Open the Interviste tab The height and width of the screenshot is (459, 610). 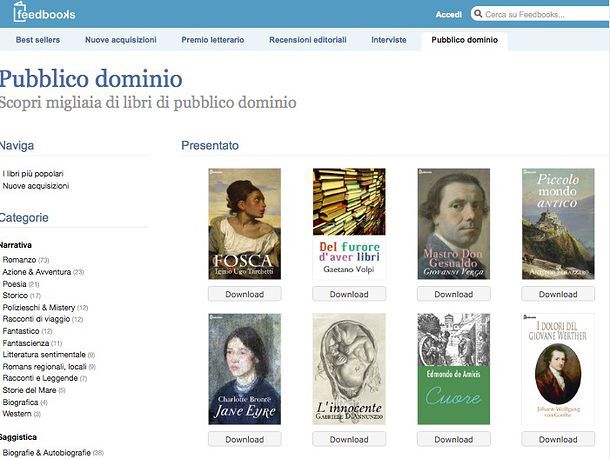point(389,40)
